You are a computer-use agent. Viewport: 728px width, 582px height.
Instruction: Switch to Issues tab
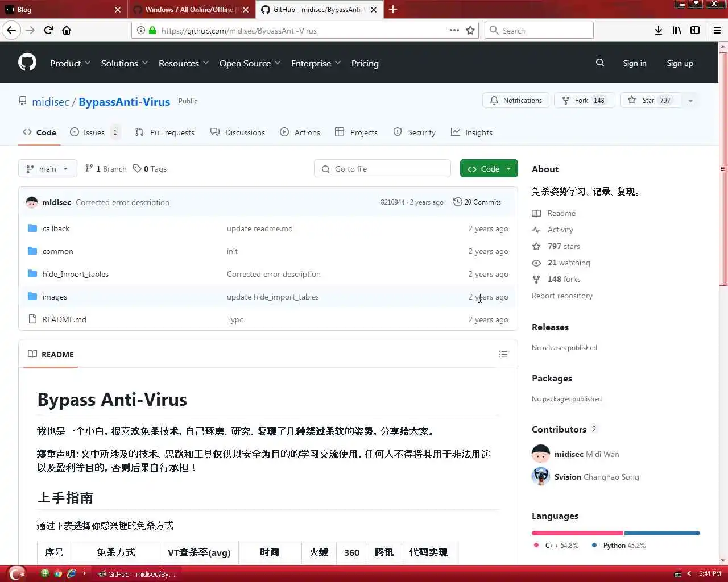[x=94, y=132]
